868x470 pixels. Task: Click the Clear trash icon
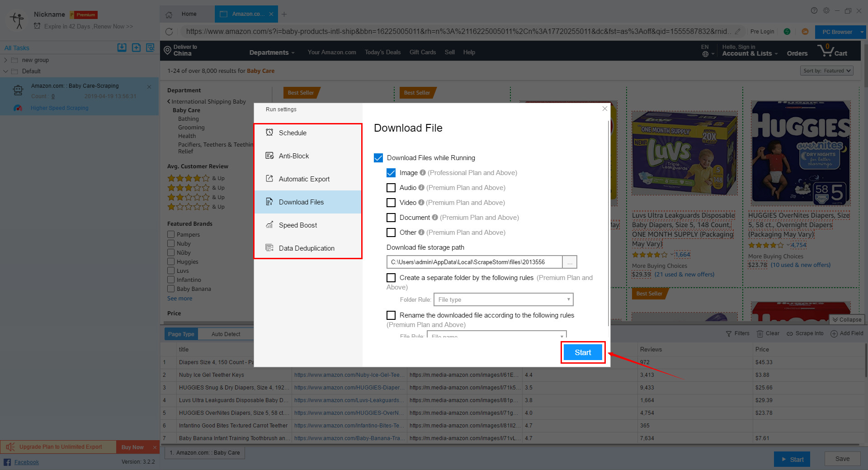pyautogui.click(x=760, y=333)
